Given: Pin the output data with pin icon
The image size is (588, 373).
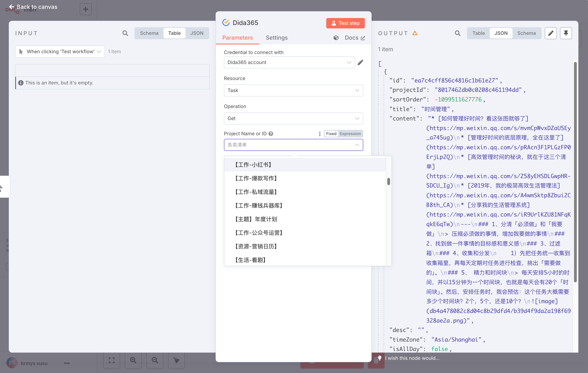Looking at the screenshot, I should click(x=566, y=33).
